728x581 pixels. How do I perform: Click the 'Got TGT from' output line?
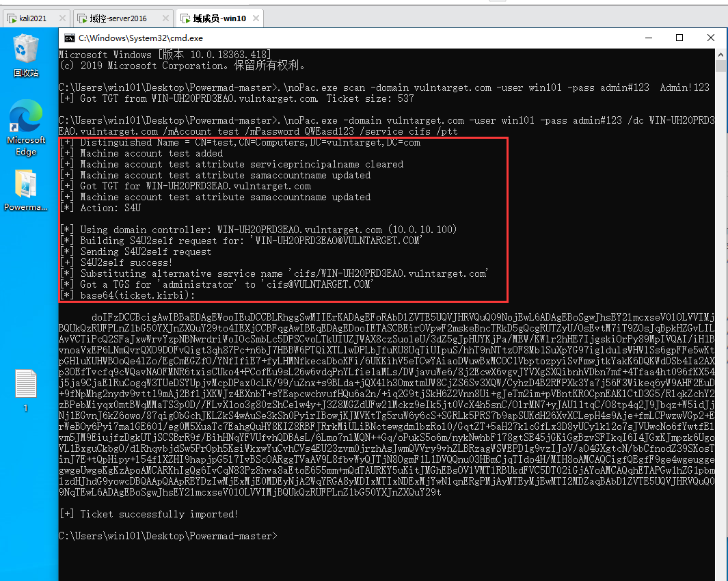pyautogui.click(x=237, y=98)
